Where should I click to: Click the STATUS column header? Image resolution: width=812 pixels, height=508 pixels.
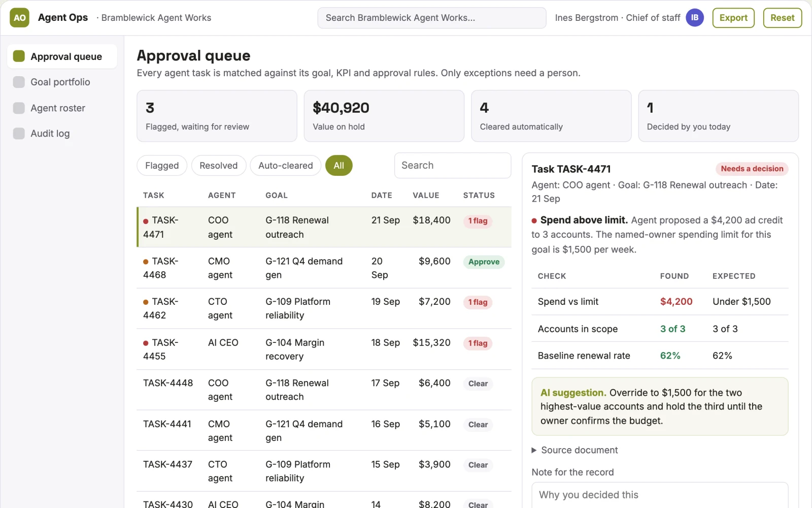point(479,195)
